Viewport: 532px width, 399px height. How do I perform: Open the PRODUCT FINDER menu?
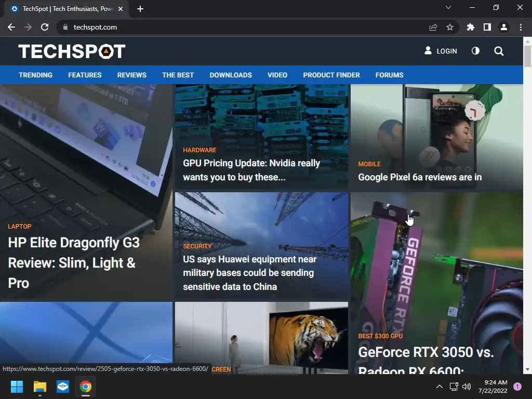(x=331, y=75)
